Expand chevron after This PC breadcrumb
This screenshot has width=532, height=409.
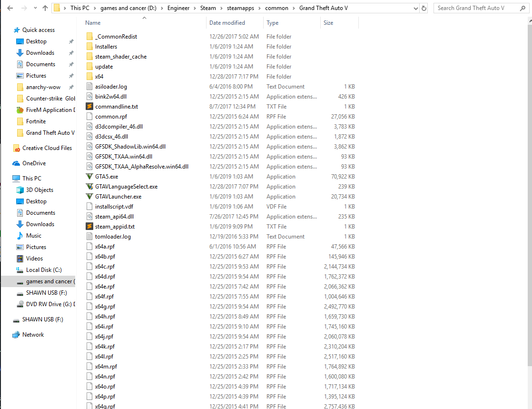(x=95, y=8)
